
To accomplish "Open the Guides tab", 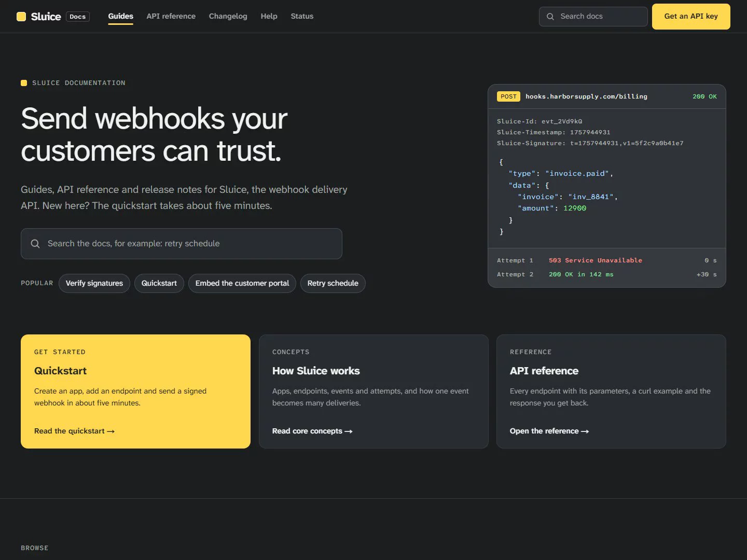I will click(x=121, y=16).
